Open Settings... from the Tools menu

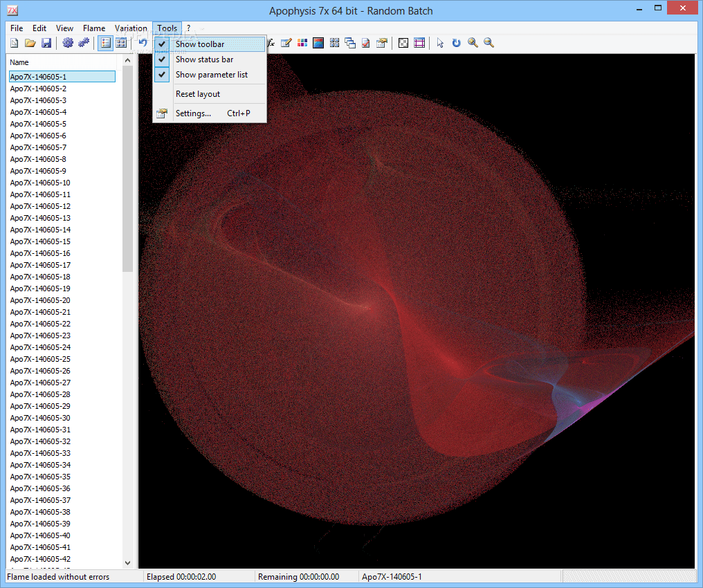click(x=210, y=113)
